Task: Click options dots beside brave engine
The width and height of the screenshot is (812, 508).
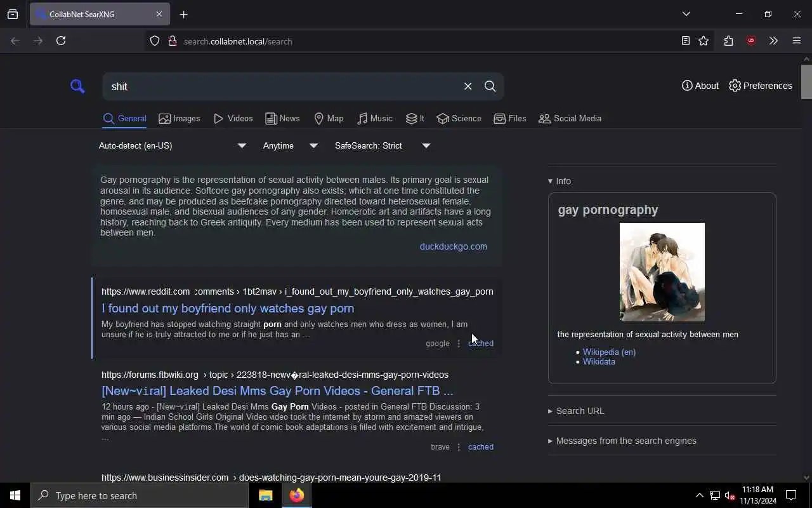Action: click(x=459, y=447)
